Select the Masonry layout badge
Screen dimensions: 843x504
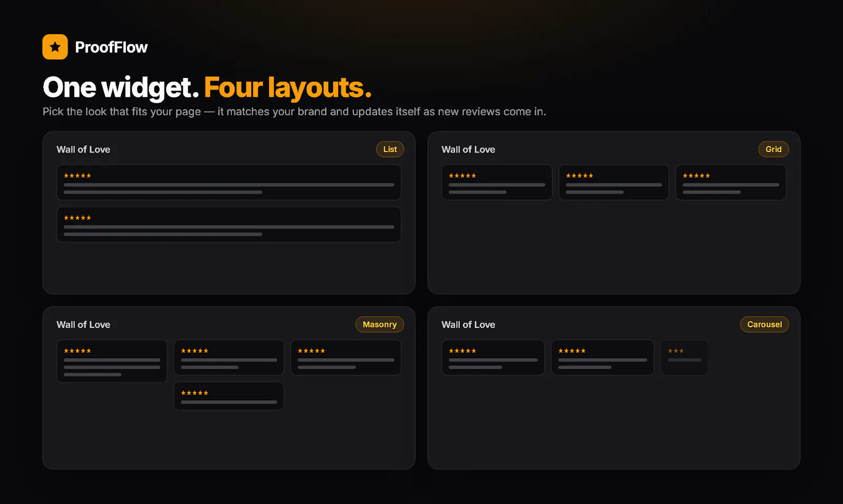pos(379,324)
